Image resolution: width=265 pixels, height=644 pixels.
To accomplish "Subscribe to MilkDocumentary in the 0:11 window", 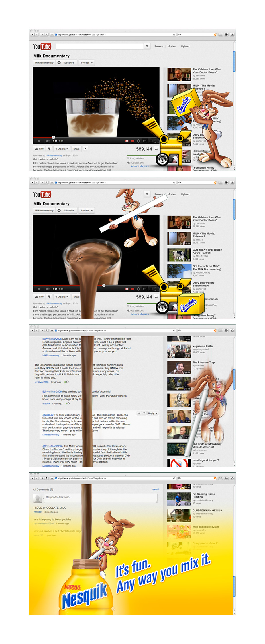I will 66,62.
